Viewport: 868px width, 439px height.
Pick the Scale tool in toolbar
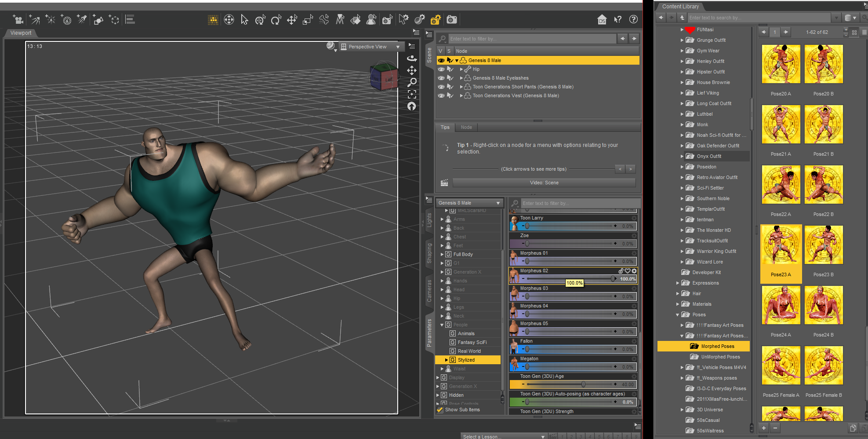(x=308, y=20)
